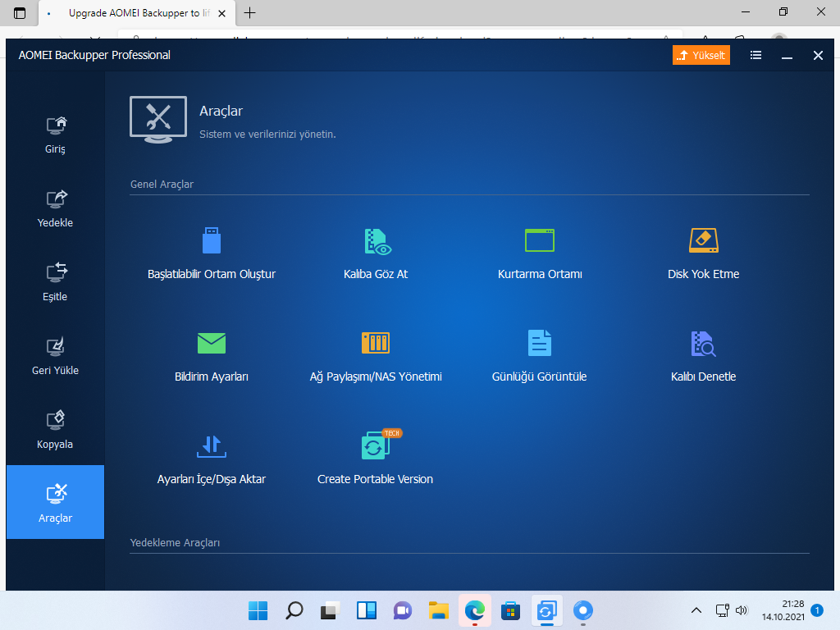This screenshot has height=630, width=840.
Task: Open taskbar Search
Action: click(294, 610)
